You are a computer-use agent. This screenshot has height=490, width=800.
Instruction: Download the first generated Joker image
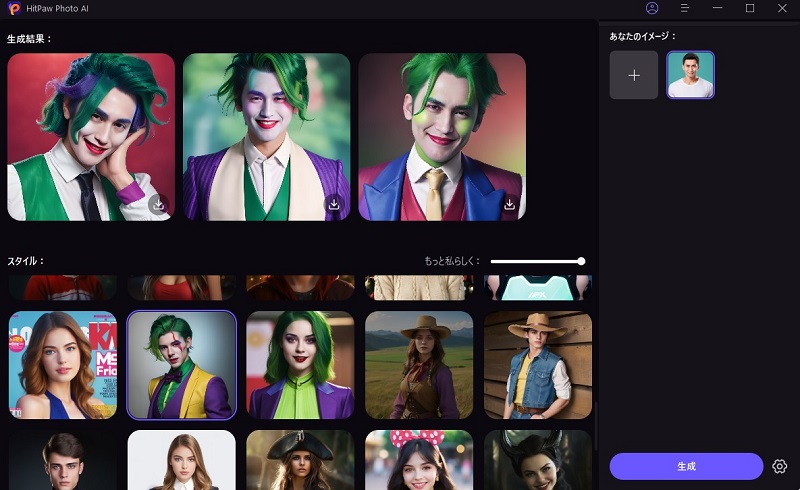pyautogui.click(x=158, y=204)
